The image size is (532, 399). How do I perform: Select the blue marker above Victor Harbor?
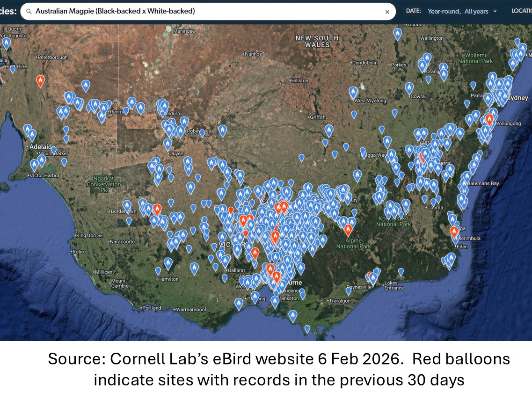[34, 165]
